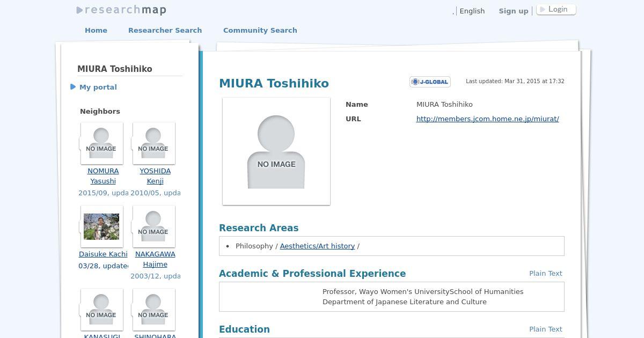This screenshot has width=644, height=338.
Task: Go to the Home tab
Action: tap(96, 30)
